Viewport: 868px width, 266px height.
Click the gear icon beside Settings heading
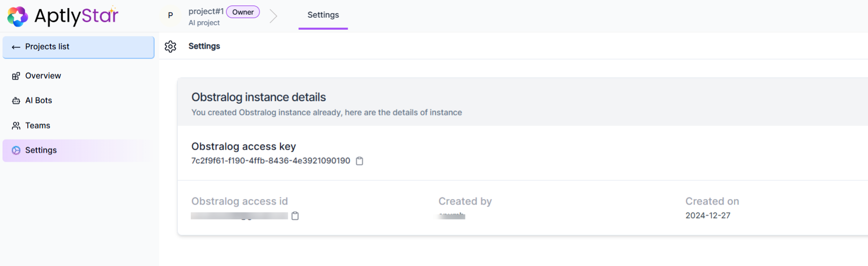[170, 46]
